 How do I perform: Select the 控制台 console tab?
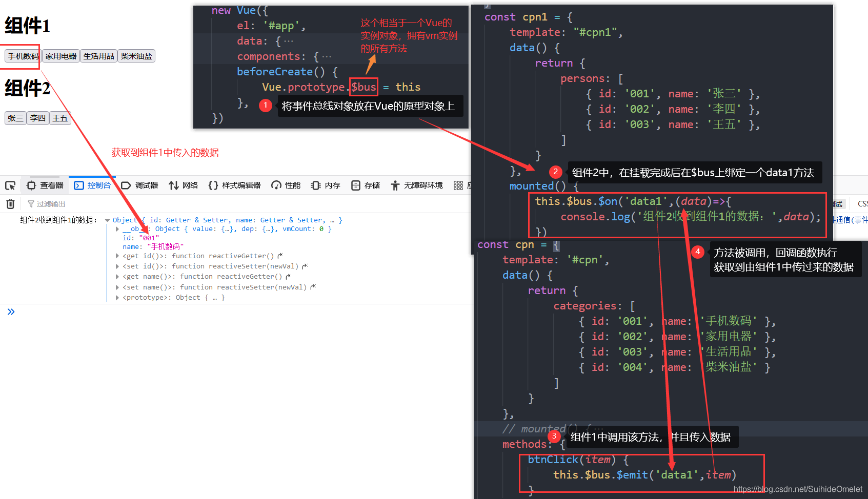tap(92, 185)
